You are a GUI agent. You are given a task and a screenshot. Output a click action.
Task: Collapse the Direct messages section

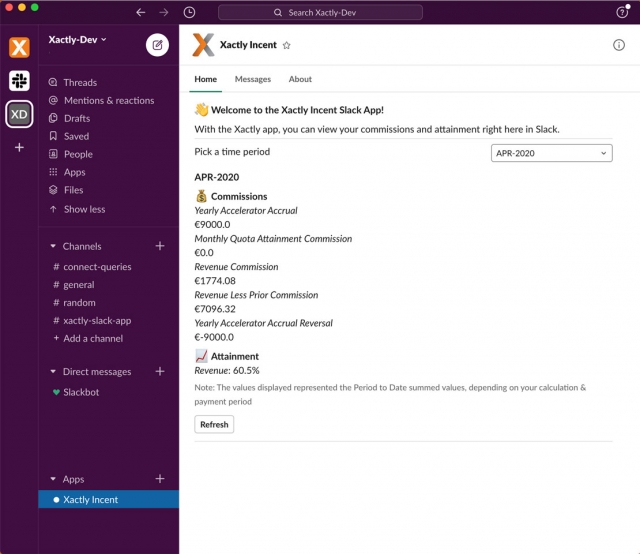53,372
